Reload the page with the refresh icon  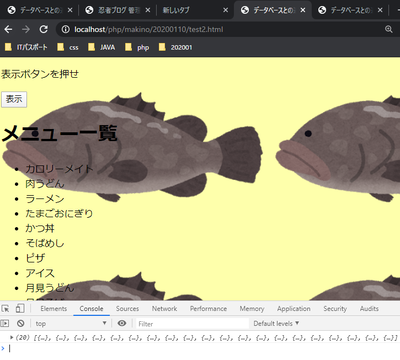[43, 29]
